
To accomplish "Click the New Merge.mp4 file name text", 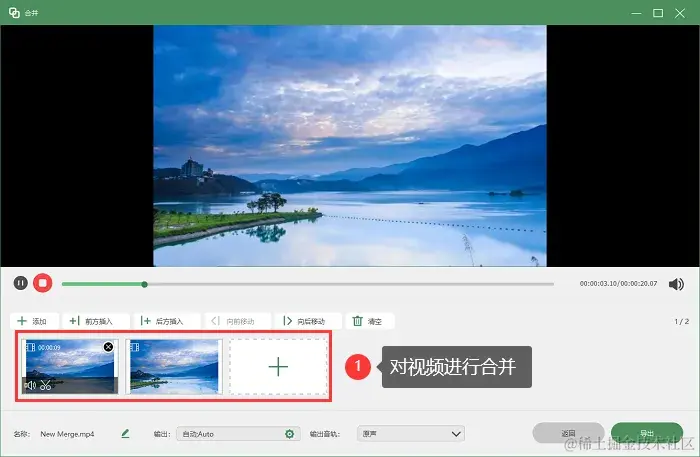I will coord(67,434).
